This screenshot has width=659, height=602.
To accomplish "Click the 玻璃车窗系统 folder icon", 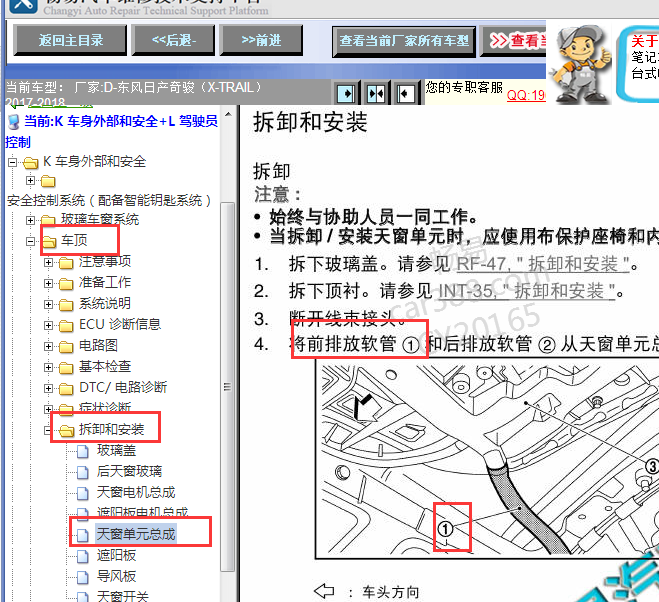I will point(48,219).
